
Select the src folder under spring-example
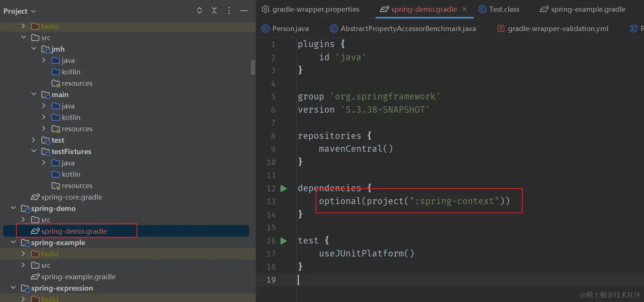[x=41, y=265]
